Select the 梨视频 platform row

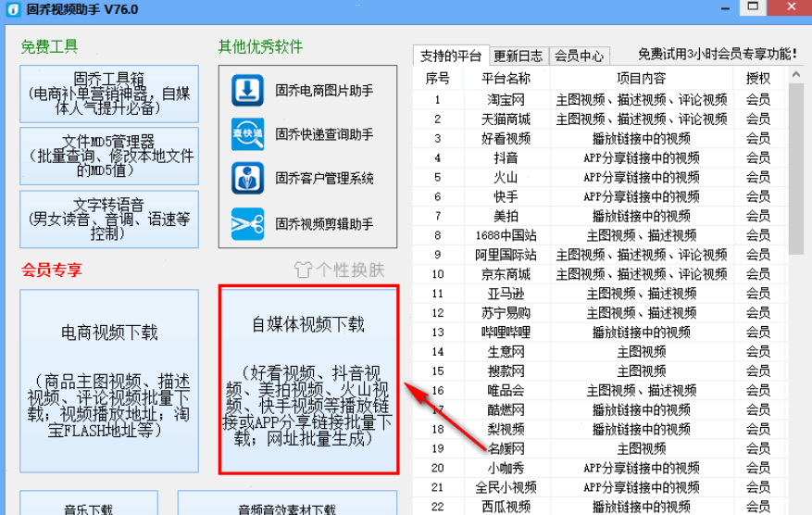click(x=600, y=430)
